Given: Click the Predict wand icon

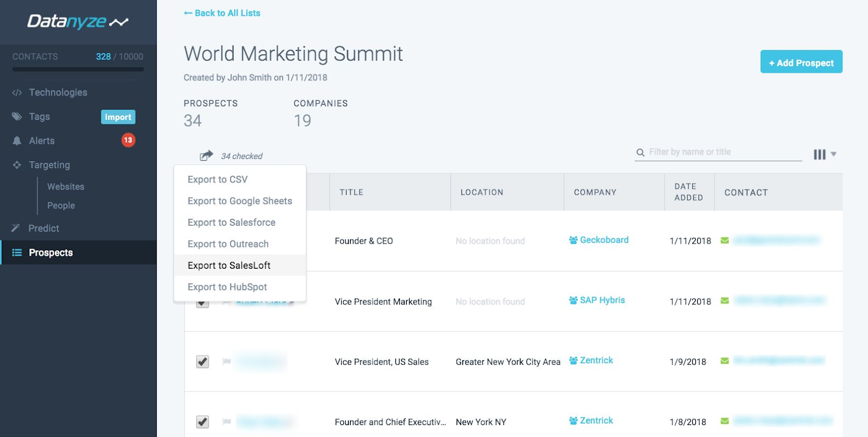Looking at the screenshot, I should point(16,228).
